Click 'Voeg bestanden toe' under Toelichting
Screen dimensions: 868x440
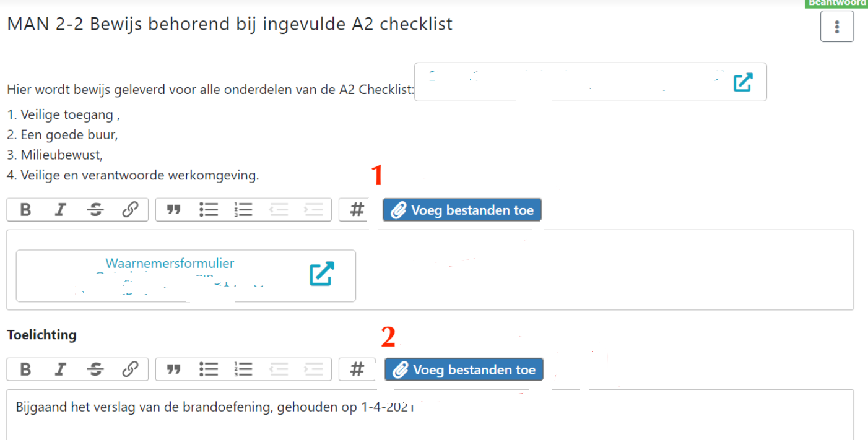coord(464,369)
